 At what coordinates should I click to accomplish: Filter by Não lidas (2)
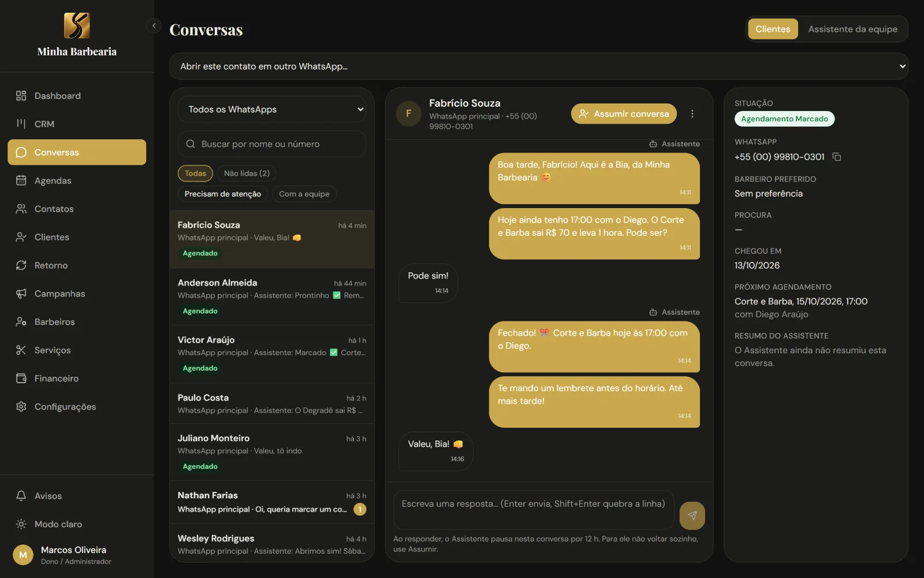[x=247, y=173]
